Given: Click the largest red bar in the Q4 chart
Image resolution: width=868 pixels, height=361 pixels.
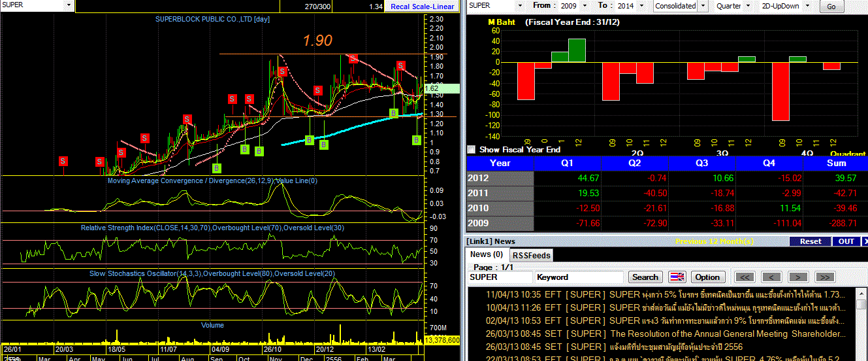Looking at the screenshot, I should [x=780, y=92].
